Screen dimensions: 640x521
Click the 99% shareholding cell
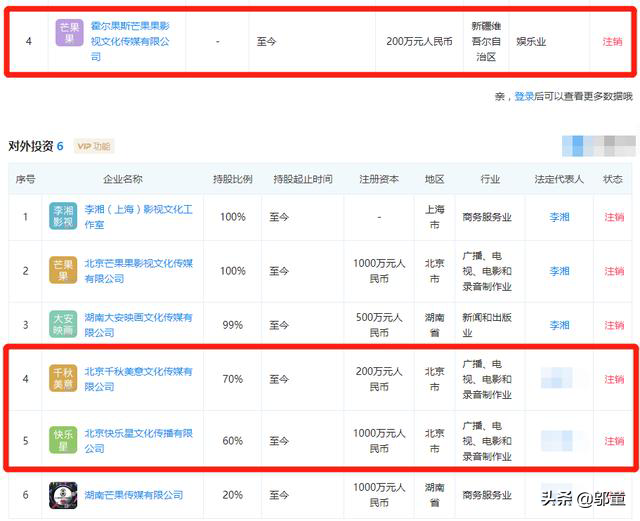(233, 325)
